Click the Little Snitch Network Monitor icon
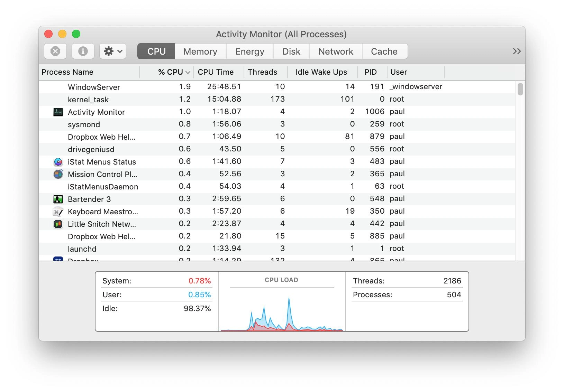564x392 pixels. [58, 224]
